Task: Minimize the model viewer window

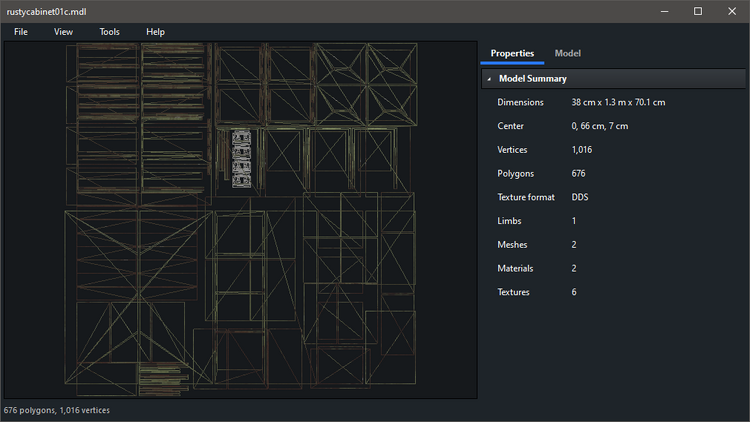Action: pos(664,11)
